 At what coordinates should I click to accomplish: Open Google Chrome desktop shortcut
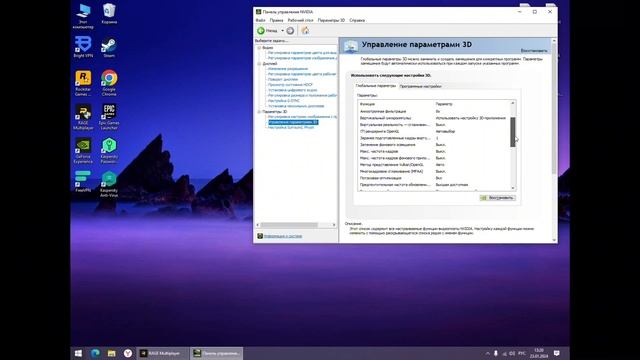pyautogui.click(x=109, y=83)
